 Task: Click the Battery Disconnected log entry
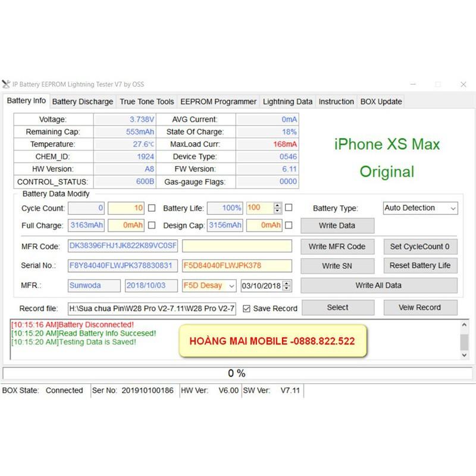tap(72, 324)
